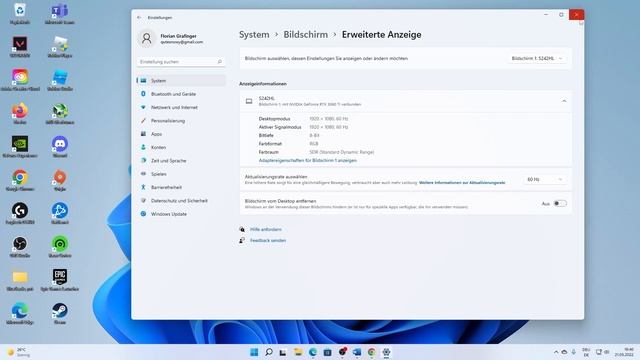Open File Explorer from the taskbar
This screenshot has height=360, width=640.
pyautogui.click(x=298, y=352)
